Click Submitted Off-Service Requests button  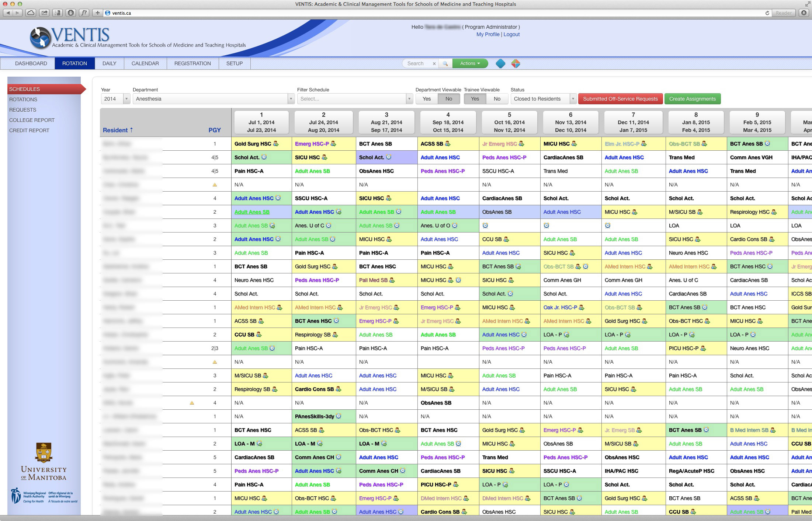(620, 99)
